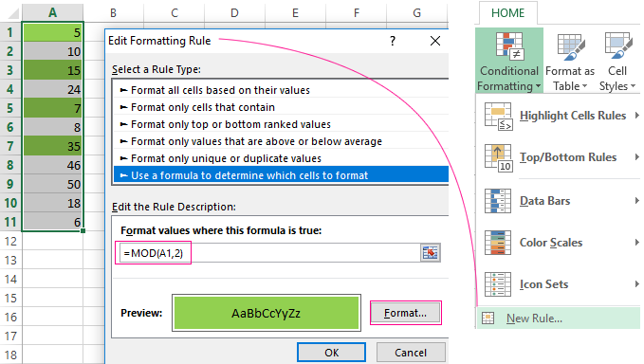Expand the Icon Sets submenu arrow
Viewport: 644px width, 364px height.
pos(636,284)
